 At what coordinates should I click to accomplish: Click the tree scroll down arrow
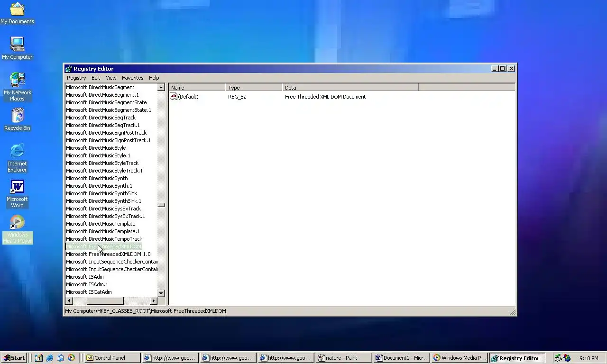(161, 293)
